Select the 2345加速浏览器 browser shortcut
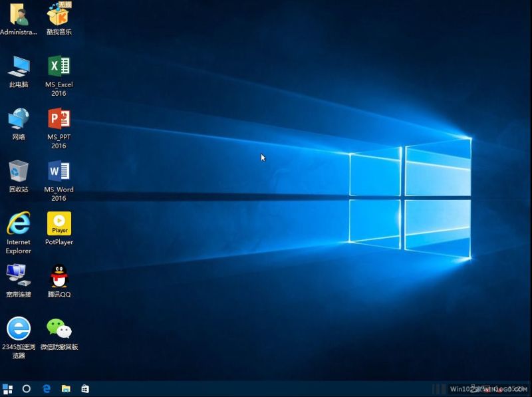The height and width of the screenshot is (397, 532). pyautogui.click(x=19, y=329)
